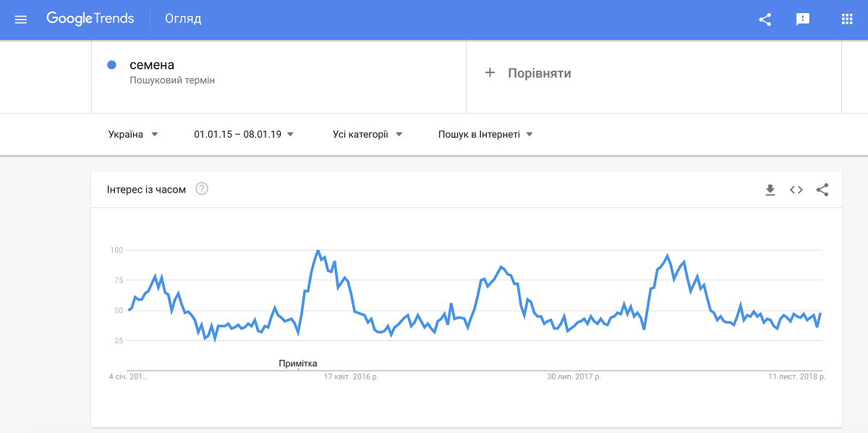This screenshot has height=433, width=868.
Task: Select the семена search term chip
Action: [x=150, y=64]
